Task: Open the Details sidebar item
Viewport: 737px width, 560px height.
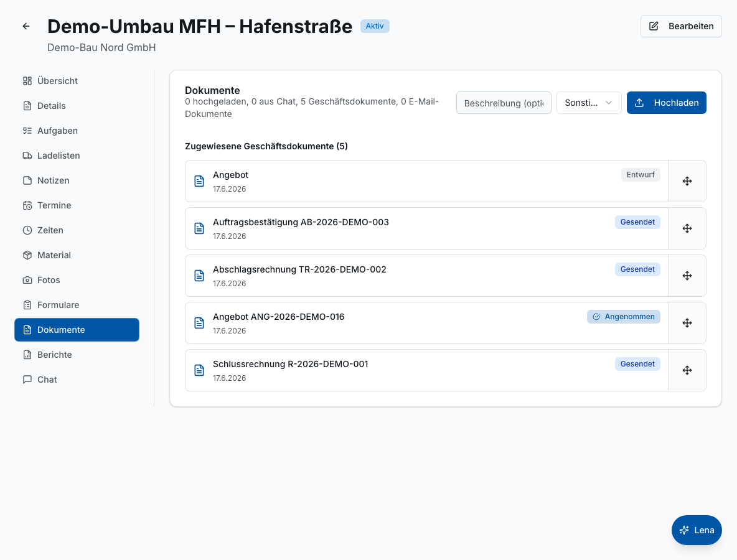Action: (x=77, y=106)
